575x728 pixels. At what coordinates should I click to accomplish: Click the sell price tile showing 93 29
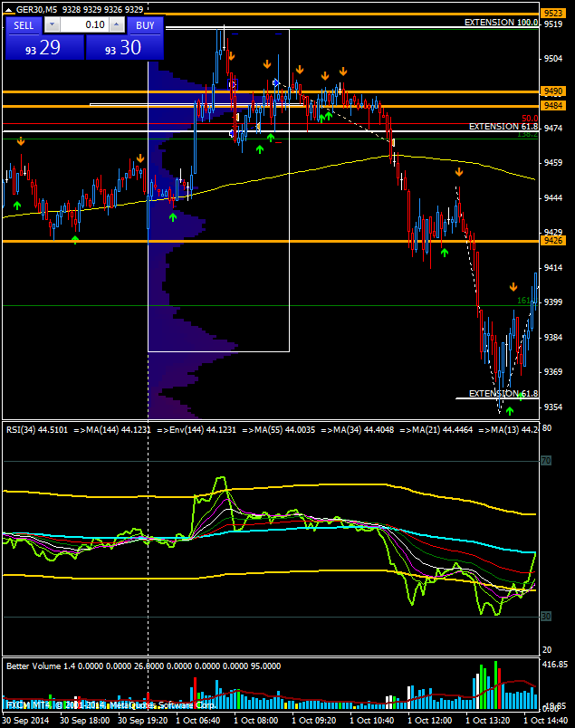pos(44,48)
